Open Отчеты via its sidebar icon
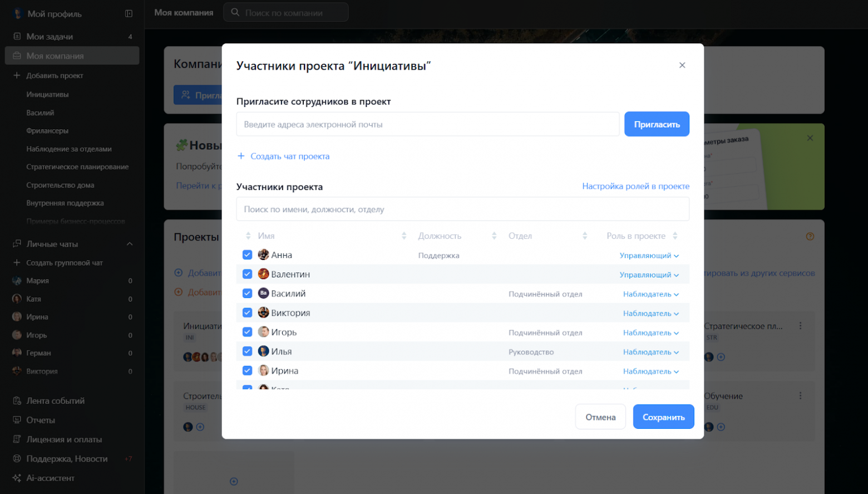 (17, 420)
